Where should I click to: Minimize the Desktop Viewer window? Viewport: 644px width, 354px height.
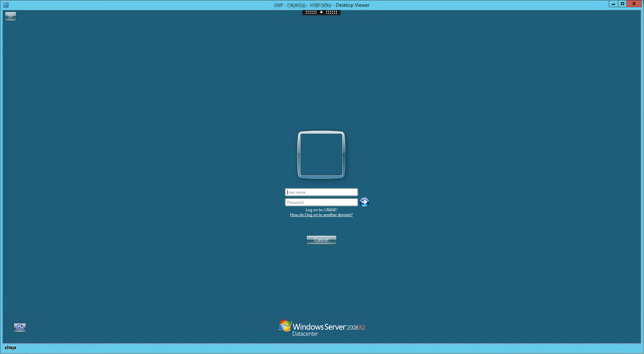614,4
